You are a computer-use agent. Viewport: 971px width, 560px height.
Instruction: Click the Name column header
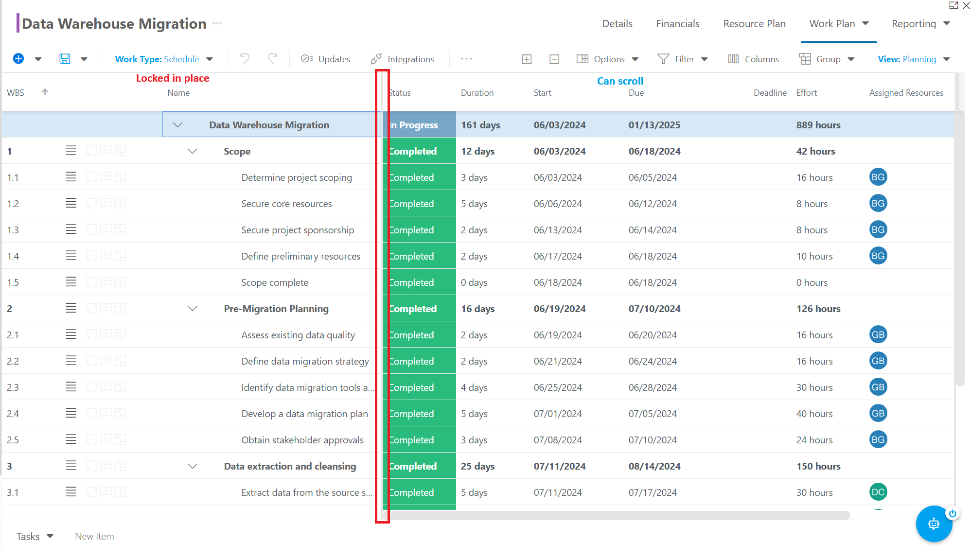(x=178, y=92)
